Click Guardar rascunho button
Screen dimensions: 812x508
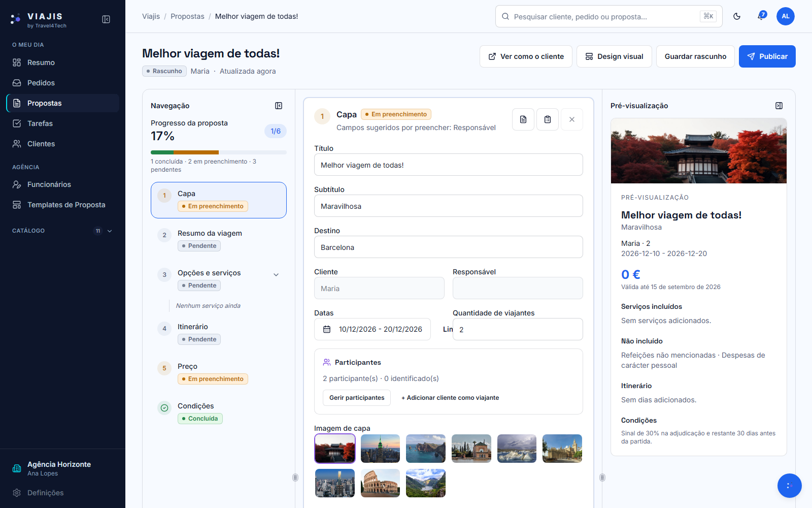[695, 56]
